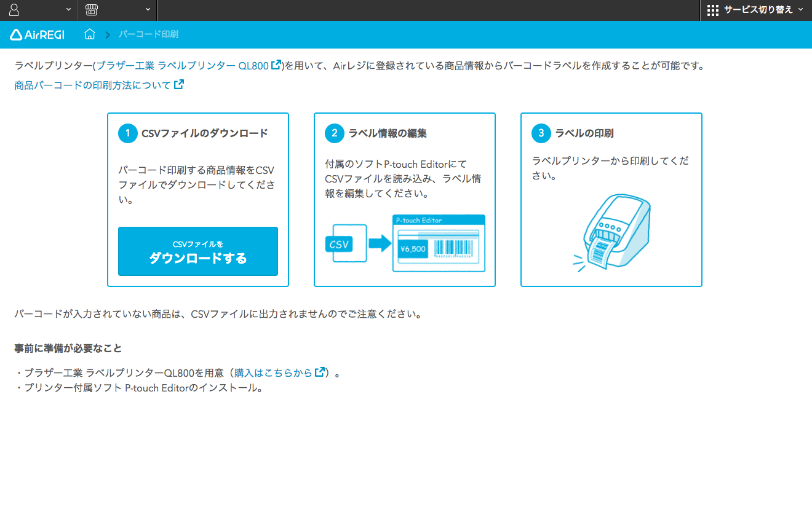
Task: Click the CSVファイルのダウンロード heading
Action: (205, 133)
